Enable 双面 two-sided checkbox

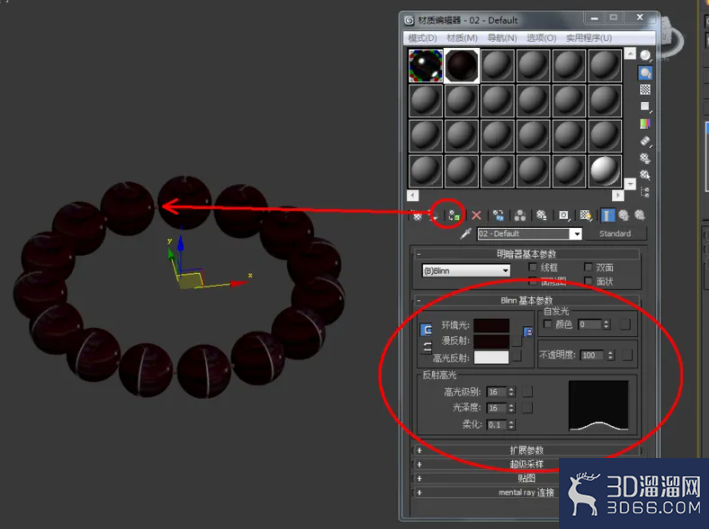[x=588, y=267]
